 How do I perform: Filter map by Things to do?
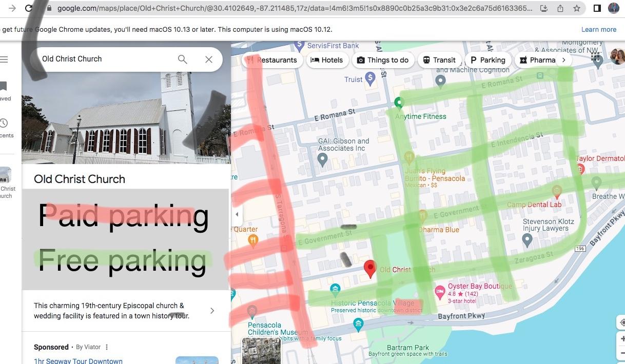click(x=383, y=60)
